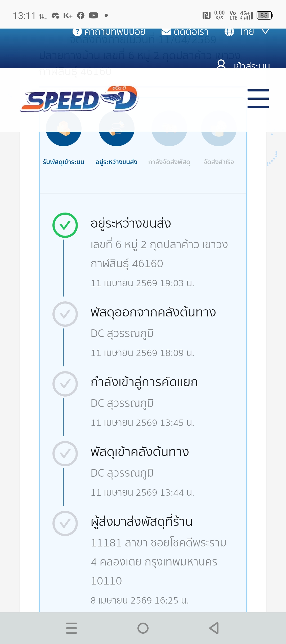This screenshot has width=286, height=644.
Task: Select the จัดส่งสำเร็จ step label
Action: (219, 162)
